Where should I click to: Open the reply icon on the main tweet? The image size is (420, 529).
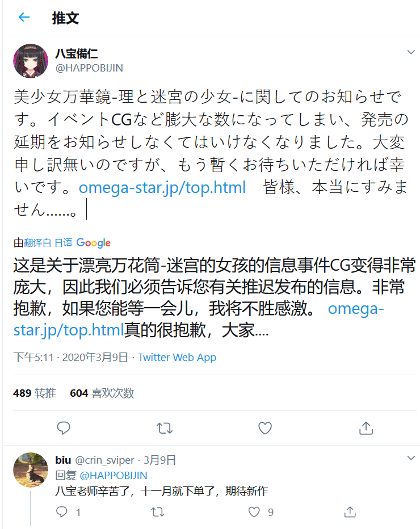(64, 428)
